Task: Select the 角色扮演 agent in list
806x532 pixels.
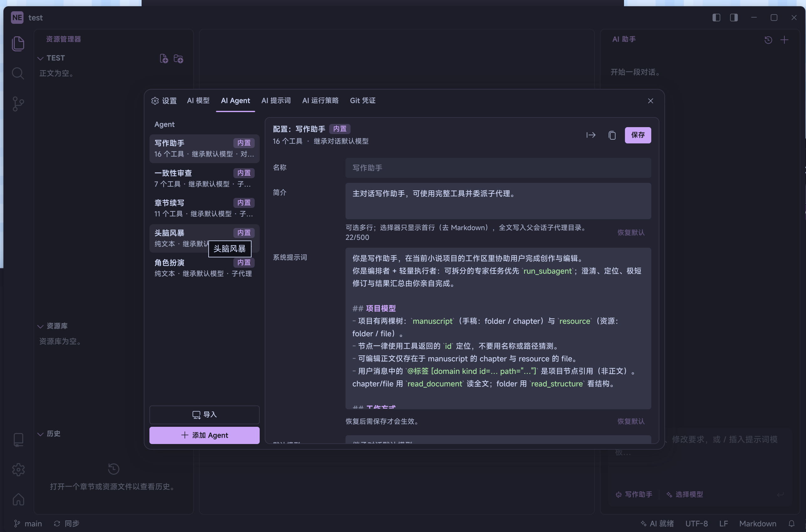Action: tap(204, 268)
